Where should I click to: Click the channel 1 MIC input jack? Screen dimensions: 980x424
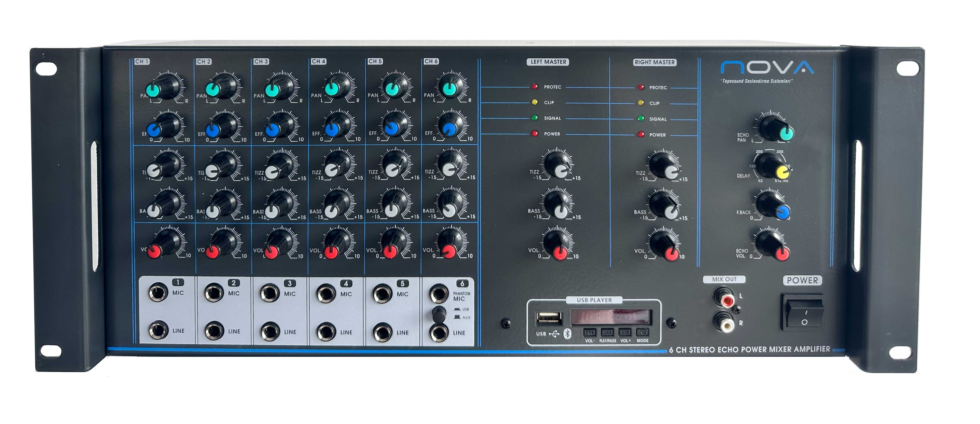click(158, 293)
